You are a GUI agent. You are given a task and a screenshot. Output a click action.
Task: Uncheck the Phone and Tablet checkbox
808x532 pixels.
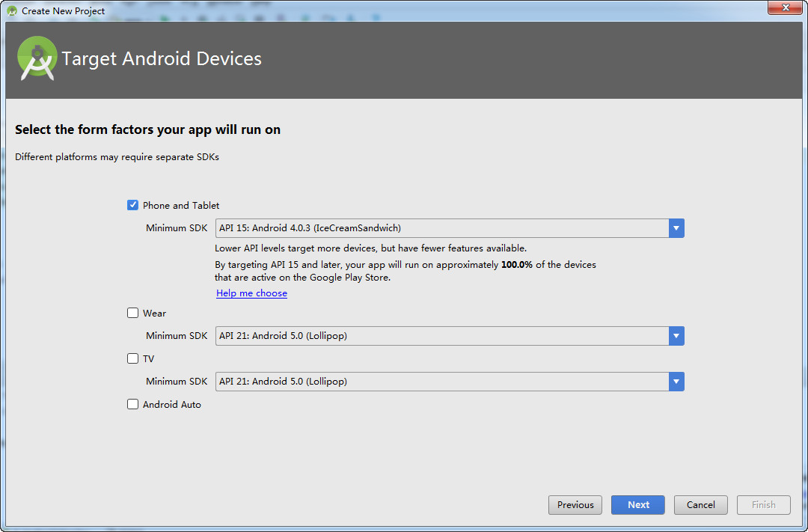(132, 205)
